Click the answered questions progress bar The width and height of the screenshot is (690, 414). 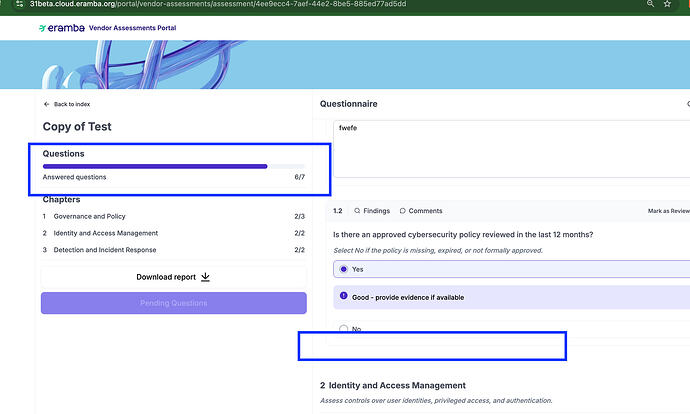(x=173, y=166)
